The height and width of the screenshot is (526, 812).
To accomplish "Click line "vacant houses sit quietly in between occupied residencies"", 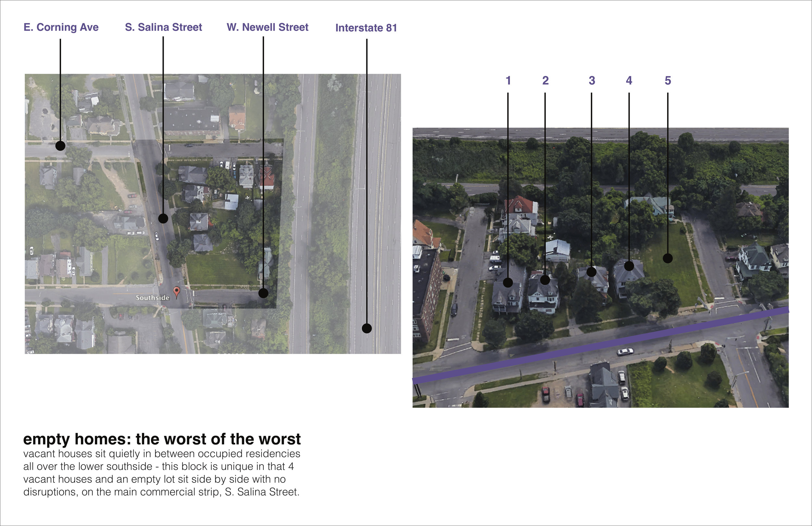I will click(x=162, y=454).
